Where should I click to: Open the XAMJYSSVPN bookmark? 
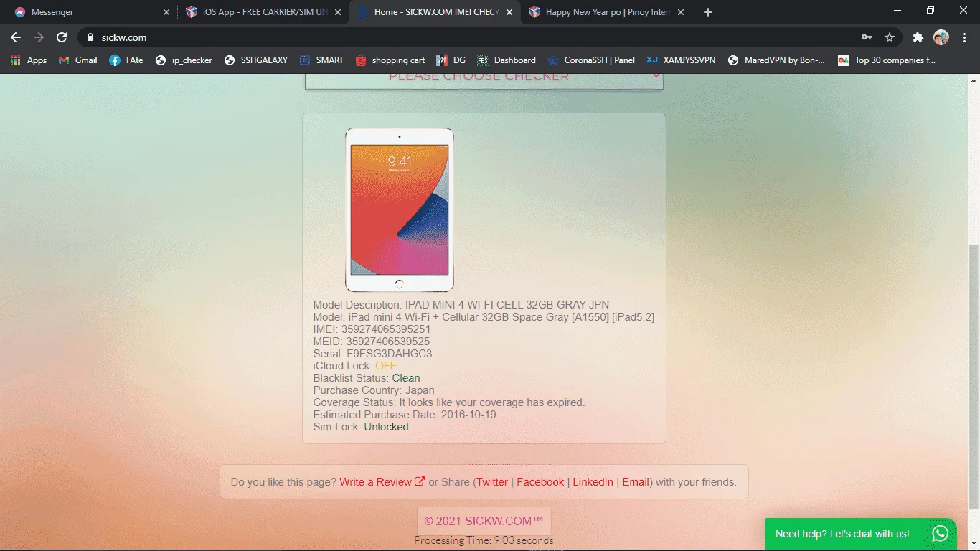(x=681, y=60)
